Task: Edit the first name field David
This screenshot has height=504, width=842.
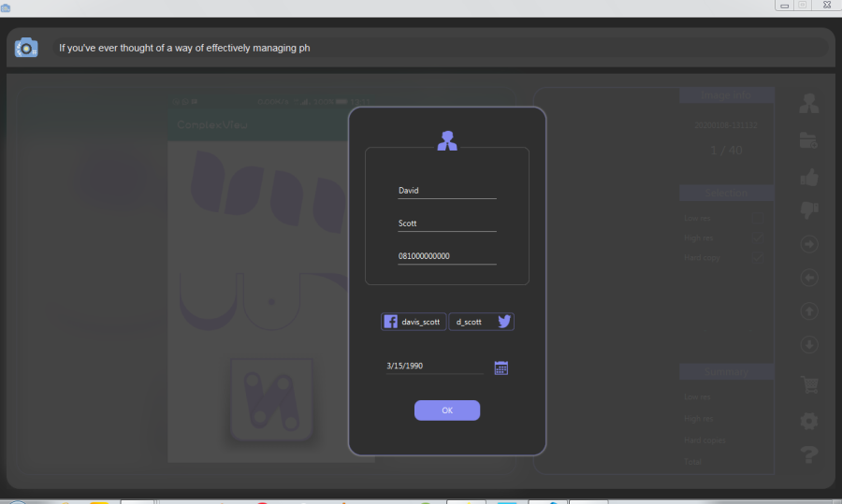Action: [x=447, y=191]
